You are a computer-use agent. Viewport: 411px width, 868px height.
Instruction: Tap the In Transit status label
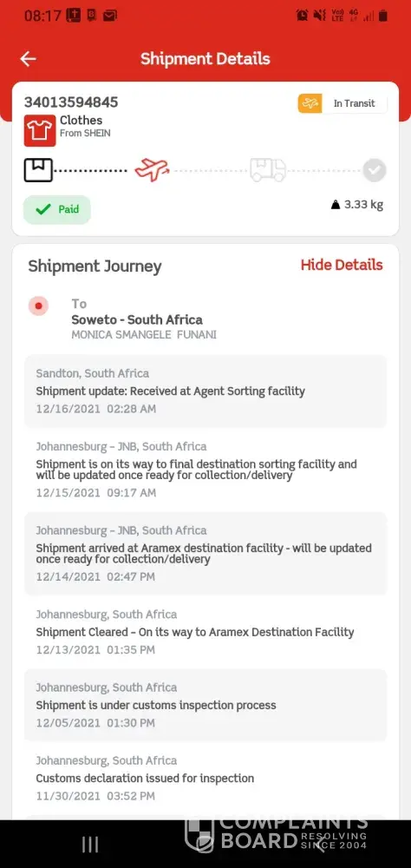pyautogui.click(x=354, y=103)
